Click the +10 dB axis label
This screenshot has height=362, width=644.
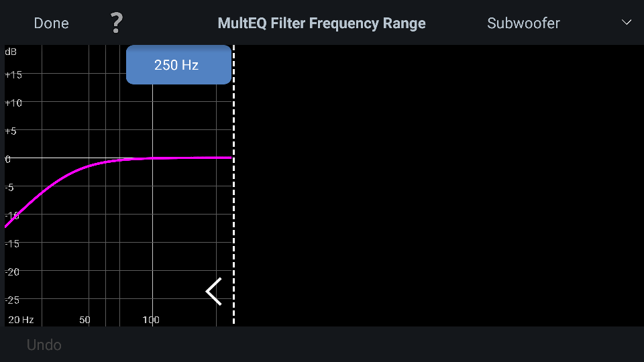13,103
